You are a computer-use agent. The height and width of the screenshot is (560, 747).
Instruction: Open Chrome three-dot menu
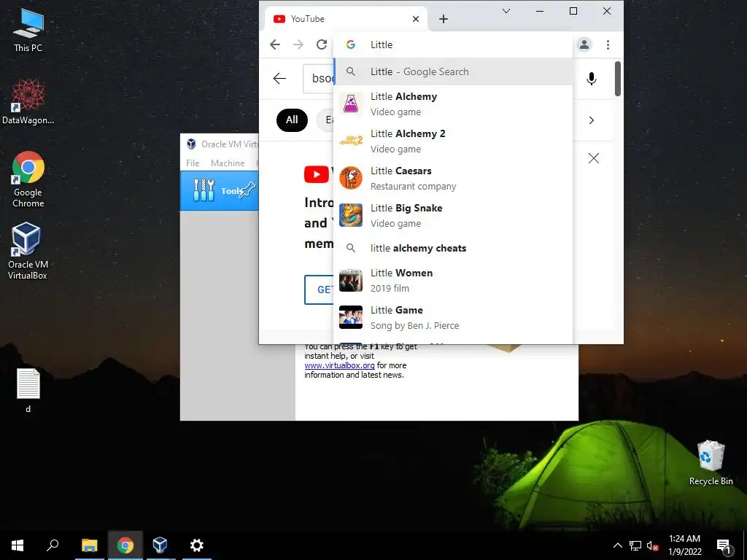click(608, 44)
